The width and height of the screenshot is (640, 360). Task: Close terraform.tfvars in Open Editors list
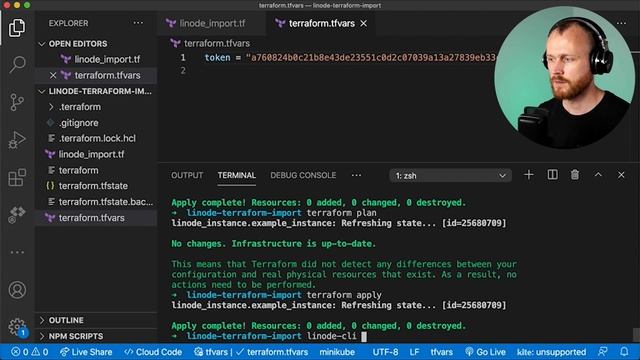click(x=53, y=75)
